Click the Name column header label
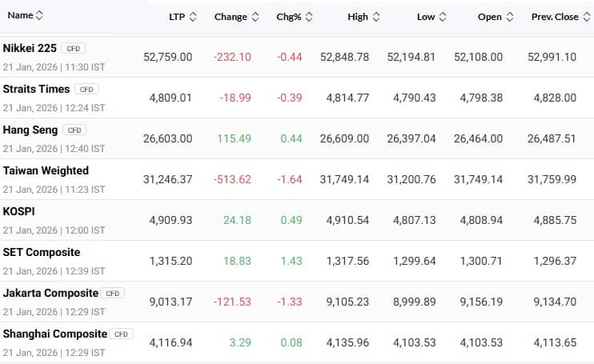 click(21, 15)
